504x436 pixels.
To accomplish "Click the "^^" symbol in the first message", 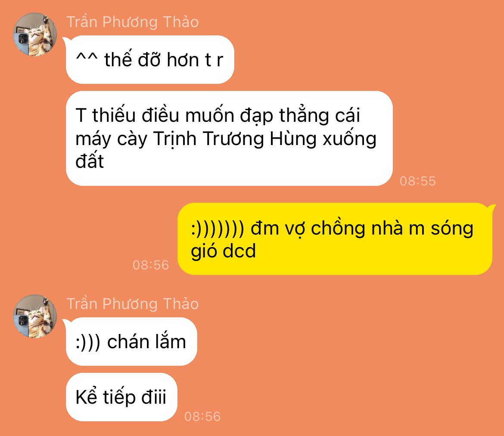I will pyautogui.click(x=87, y=57).
